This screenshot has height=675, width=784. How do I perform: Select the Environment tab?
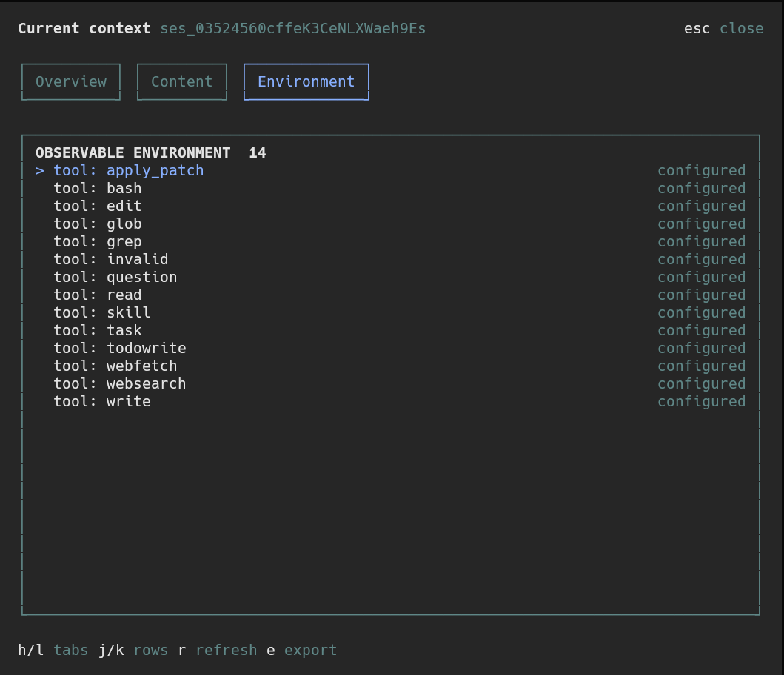[x=306, y=82]
